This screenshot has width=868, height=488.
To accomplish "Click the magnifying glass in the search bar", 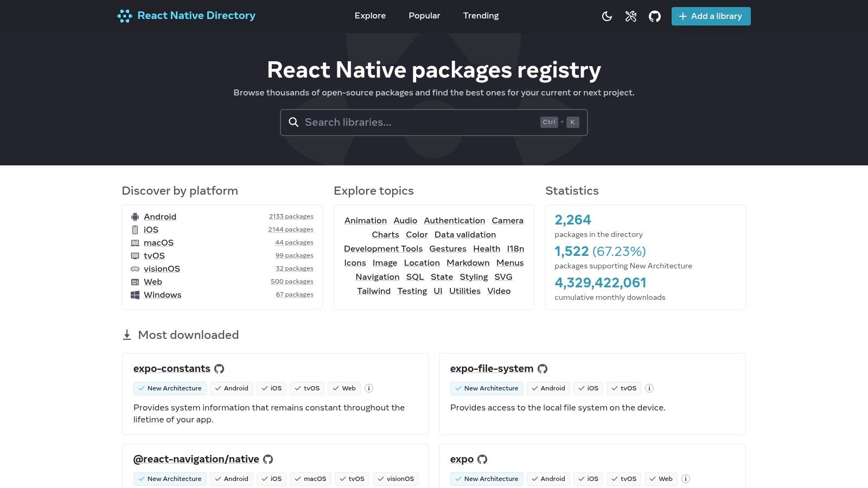I will click(x=293, y=122).
